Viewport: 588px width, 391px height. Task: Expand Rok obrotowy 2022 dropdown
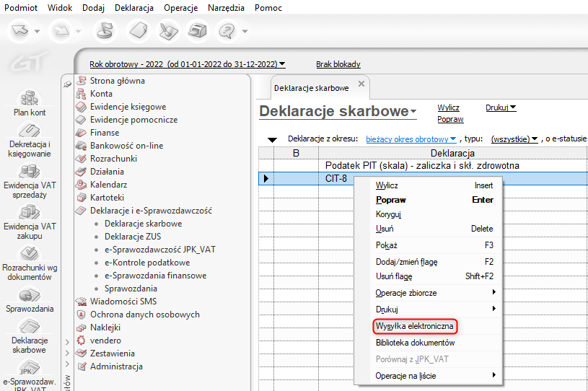(187, 64)
